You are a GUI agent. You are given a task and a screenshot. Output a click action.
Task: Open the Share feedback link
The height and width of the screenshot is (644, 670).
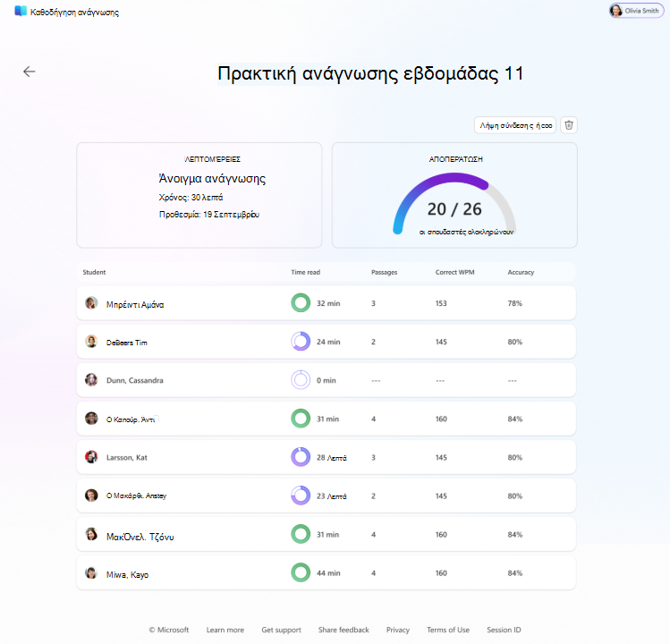pyautogui.click(x=343, y=630)
